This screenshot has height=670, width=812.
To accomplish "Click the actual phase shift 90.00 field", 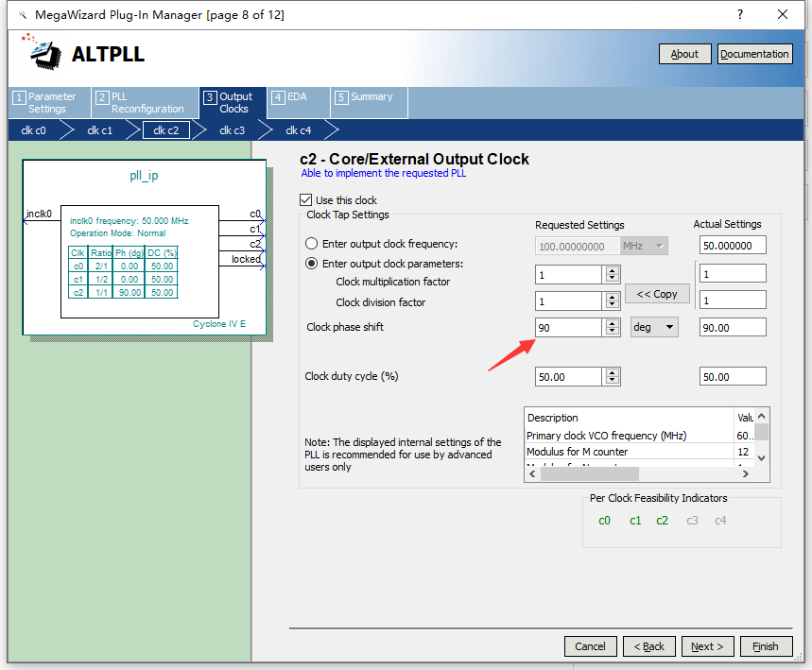I will click(733, 327).
